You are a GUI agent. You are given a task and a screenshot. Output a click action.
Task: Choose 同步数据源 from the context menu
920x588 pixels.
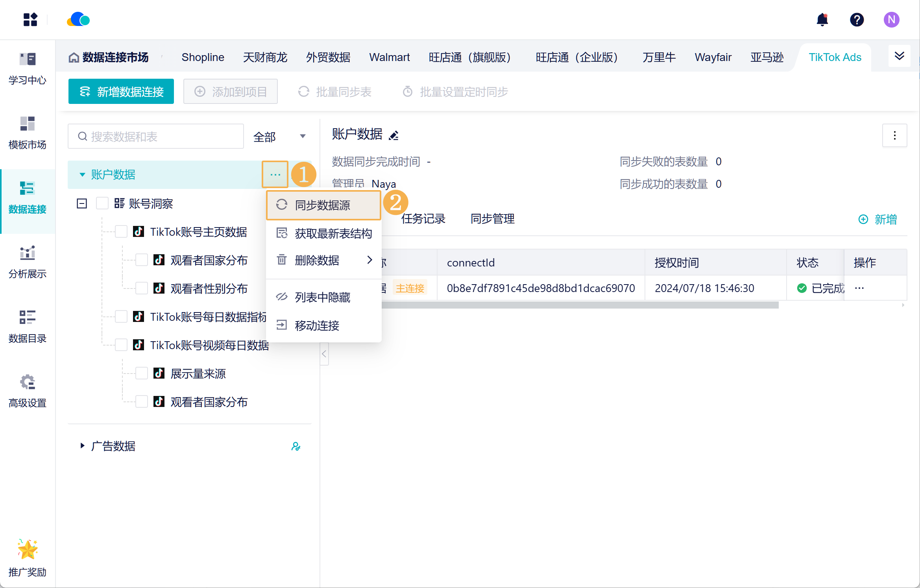pos(323,205)
